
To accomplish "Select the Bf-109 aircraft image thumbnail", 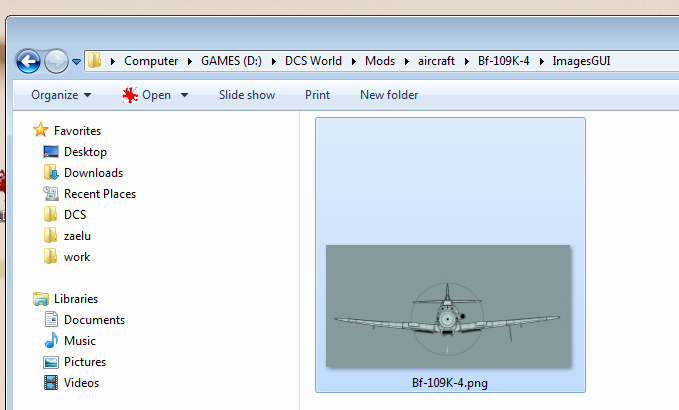I will pos(448,306).
